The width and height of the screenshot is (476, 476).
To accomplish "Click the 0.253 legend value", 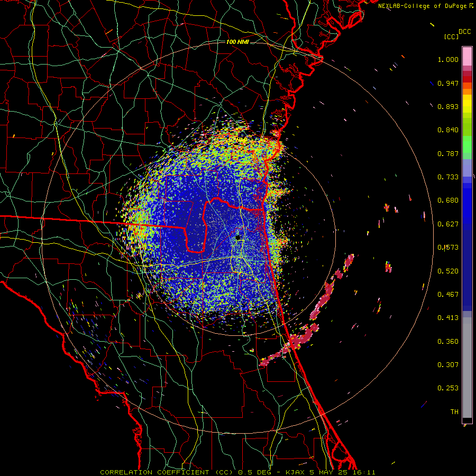I will pyautogui.click(x=448, y=388).
